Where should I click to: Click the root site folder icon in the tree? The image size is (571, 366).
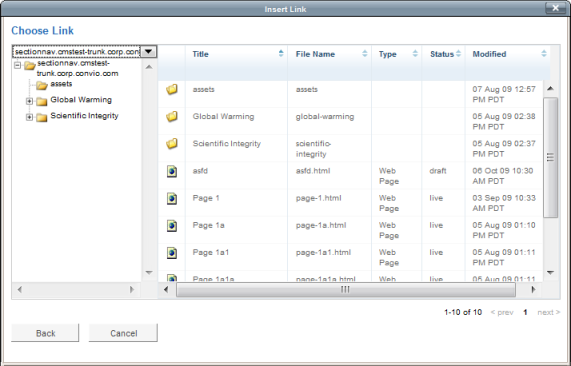click(29, 66)
